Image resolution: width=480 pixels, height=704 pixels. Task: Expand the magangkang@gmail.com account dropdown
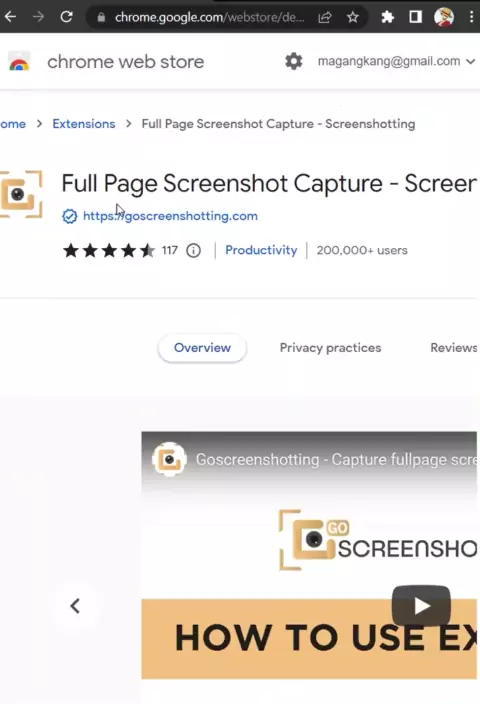pyautogui.click(x=396, y=61)
